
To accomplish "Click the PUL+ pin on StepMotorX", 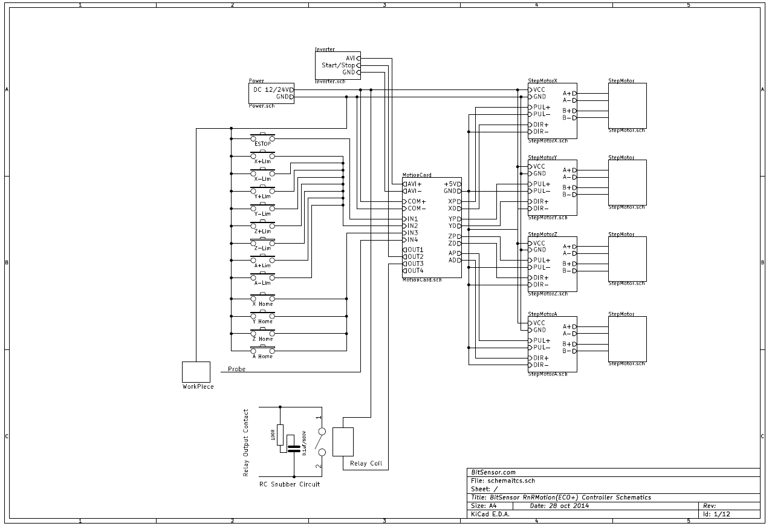I will pos(539,107).
